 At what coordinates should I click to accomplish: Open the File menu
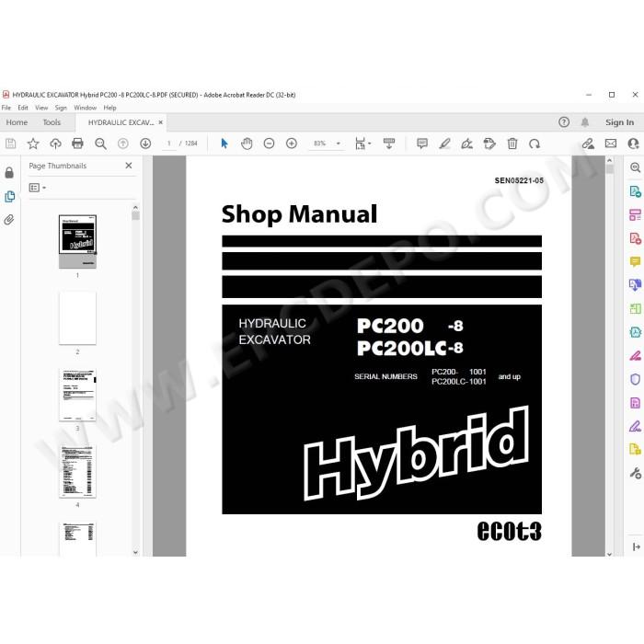(x=6, y=108)
